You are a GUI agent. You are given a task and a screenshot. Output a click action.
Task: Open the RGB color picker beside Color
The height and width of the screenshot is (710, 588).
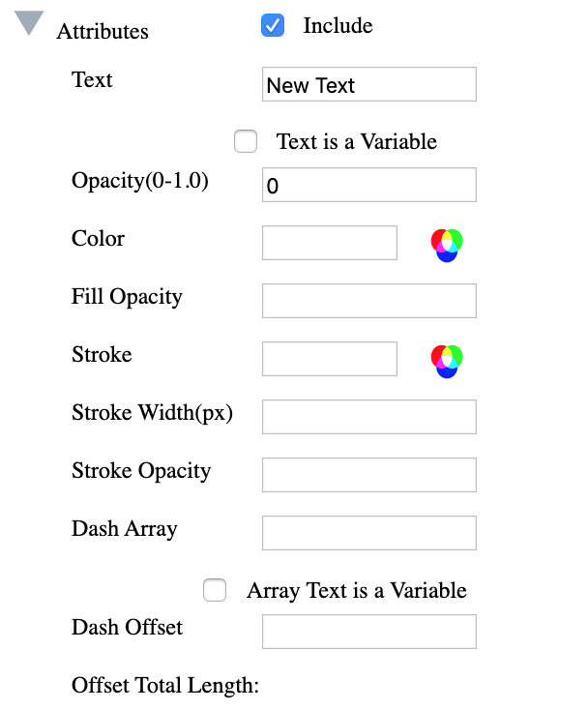click(447, 245)
